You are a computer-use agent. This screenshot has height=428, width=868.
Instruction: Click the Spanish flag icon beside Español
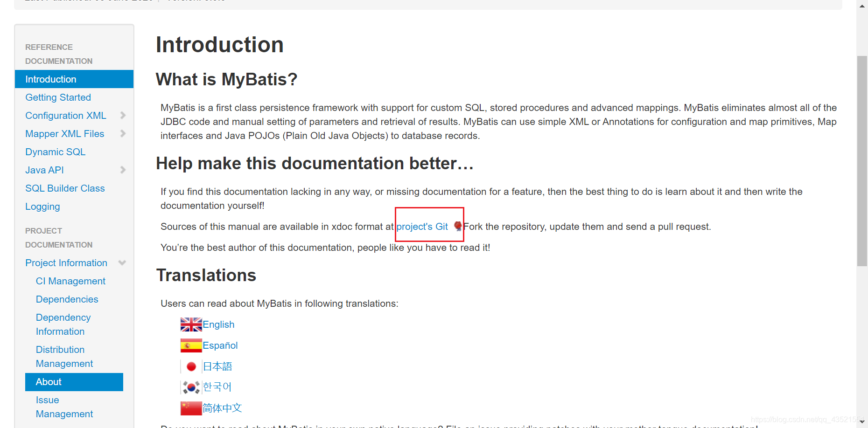191,345
